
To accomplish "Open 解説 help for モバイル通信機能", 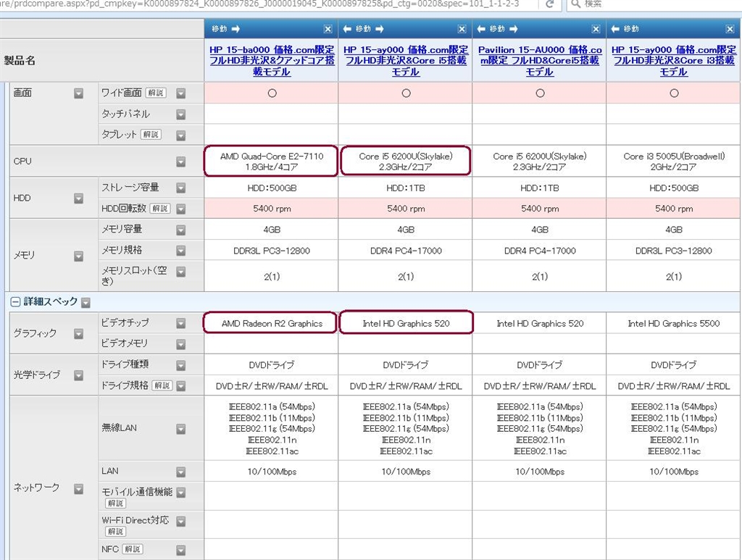I will point(115,503).
